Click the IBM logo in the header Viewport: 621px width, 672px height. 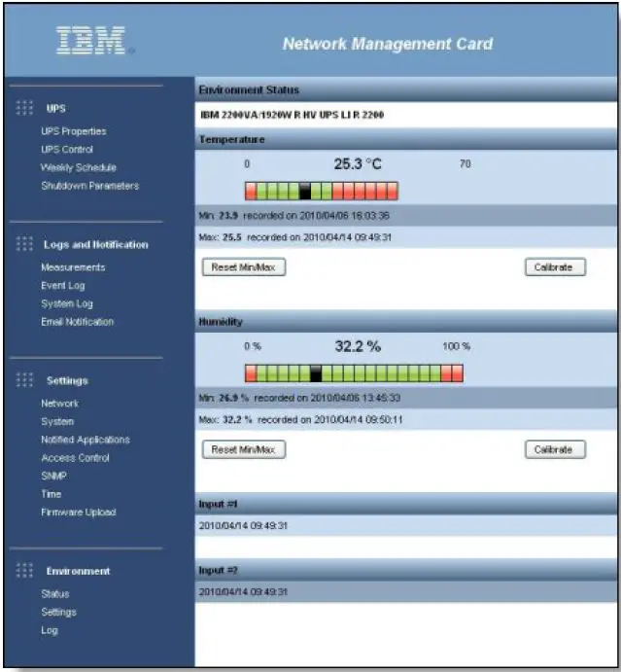(x=90, y=40)
